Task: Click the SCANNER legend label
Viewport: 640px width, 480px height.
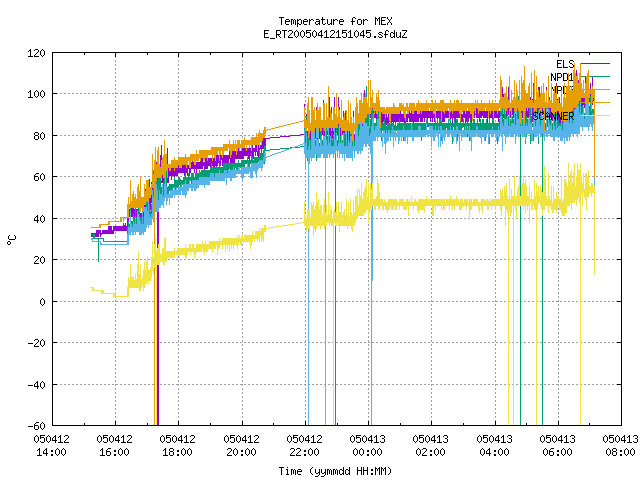Action: (553, 116)
